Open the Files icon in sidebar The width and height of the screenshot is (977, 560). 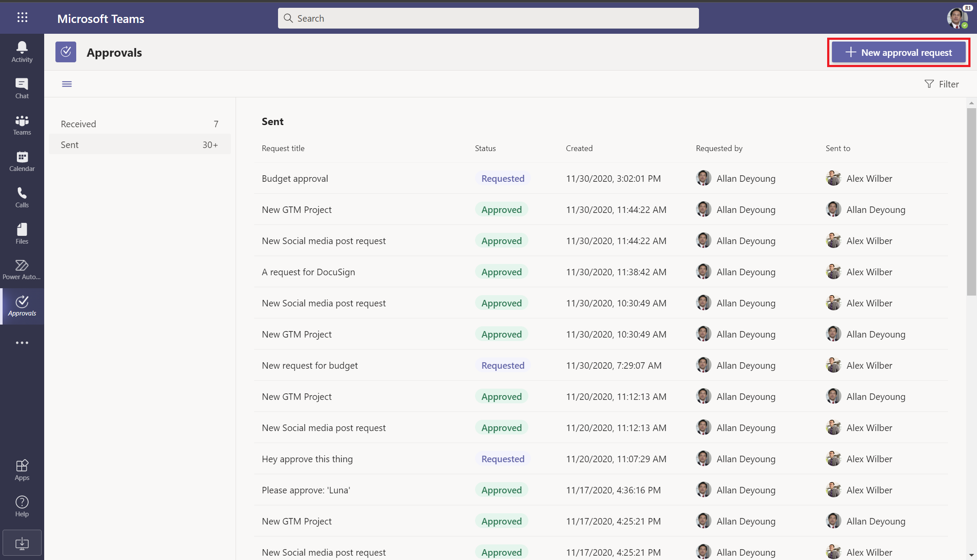pyautogui.click(x=22, y=233)
